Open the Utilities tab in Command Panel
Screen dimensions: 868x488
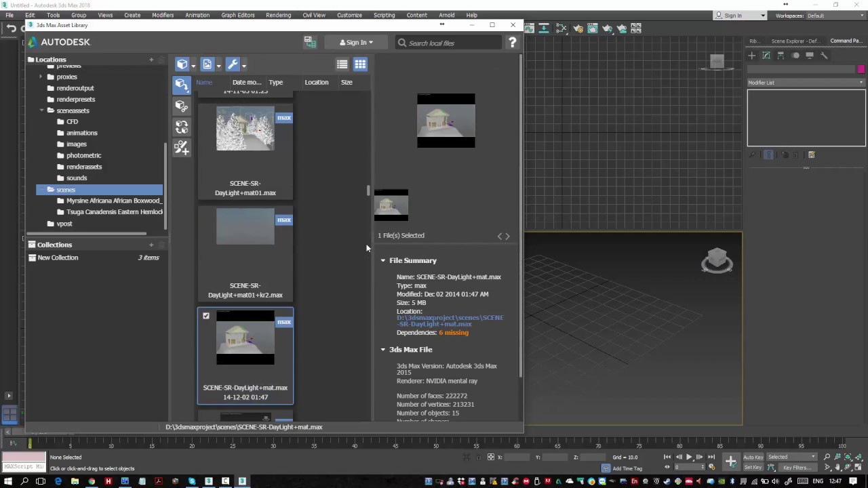click(x=824, y=56)
